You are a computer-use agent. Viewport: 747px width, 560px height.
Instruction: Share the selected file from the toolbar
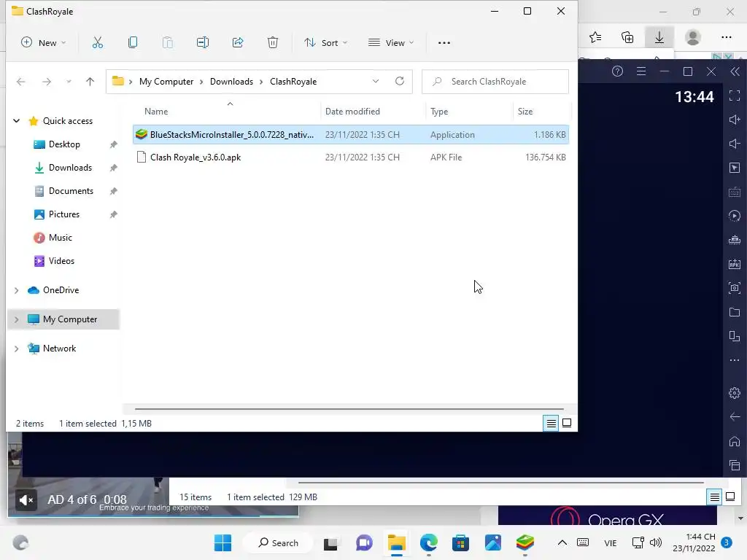pos(238,43)
